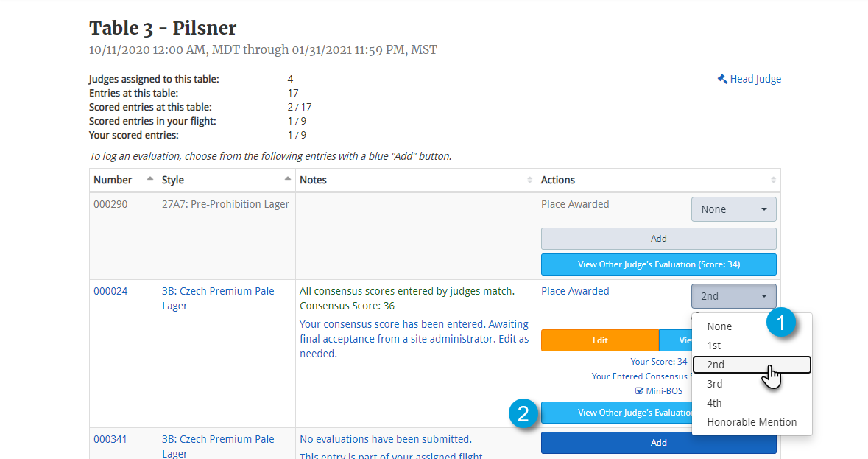Click the No evaluations have been submitted note
Viewport: 868px width, 459px height.
click(385, 439)
